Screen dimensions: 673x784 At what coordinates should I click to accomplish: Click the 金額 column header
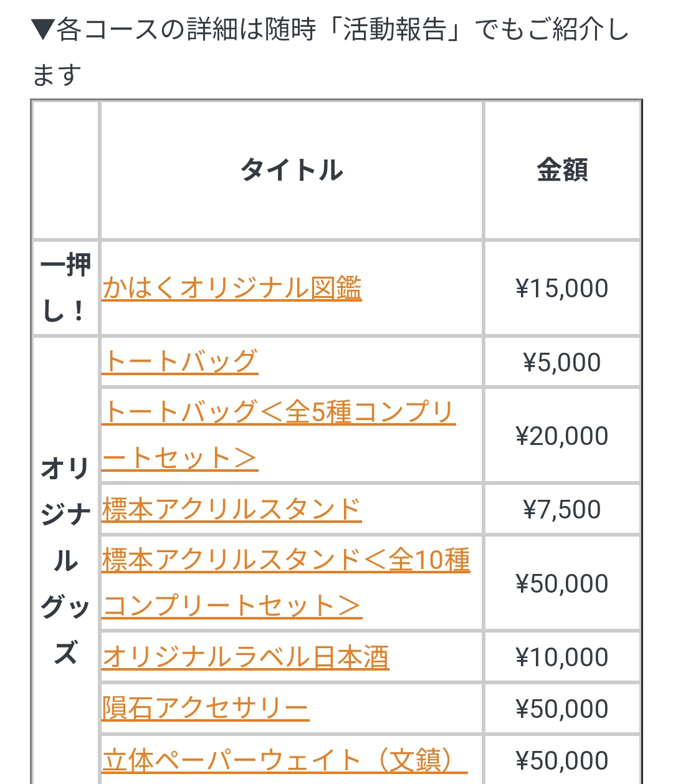tap(562, 170)
